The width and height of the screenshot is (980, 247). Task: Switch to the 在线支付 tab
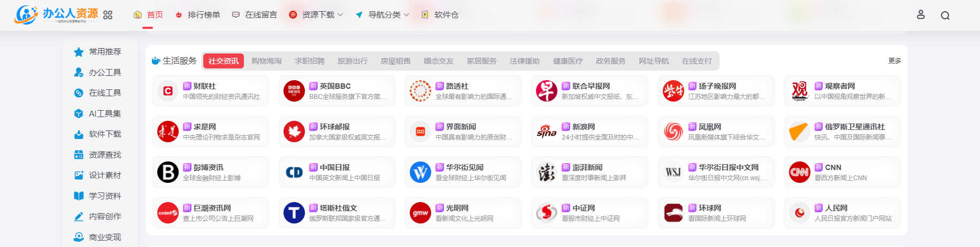pos(697,61)
